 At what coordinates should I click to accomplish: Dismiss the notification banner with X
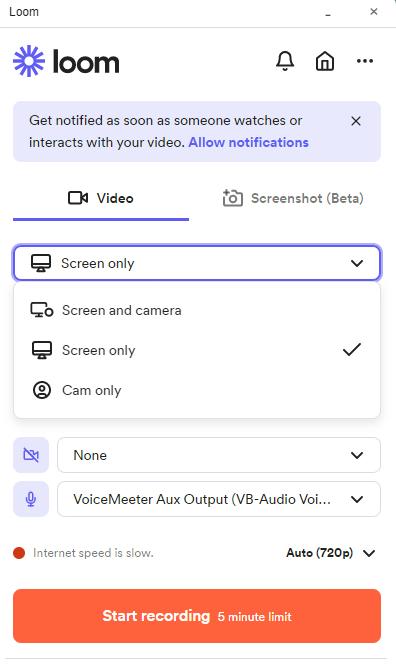[356, 121]
